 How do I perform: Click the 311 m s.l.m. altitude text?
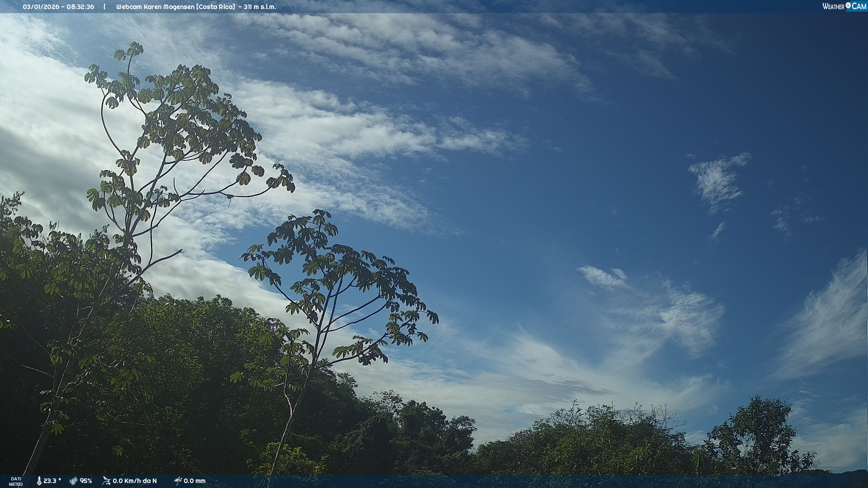coord(260,7)
